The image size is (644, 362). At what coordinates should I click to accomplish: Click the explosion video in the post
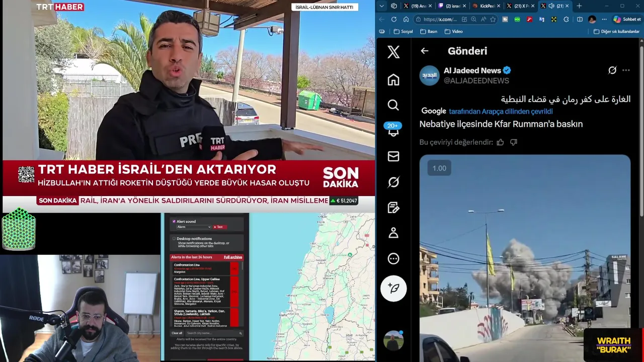coord(525,258)
